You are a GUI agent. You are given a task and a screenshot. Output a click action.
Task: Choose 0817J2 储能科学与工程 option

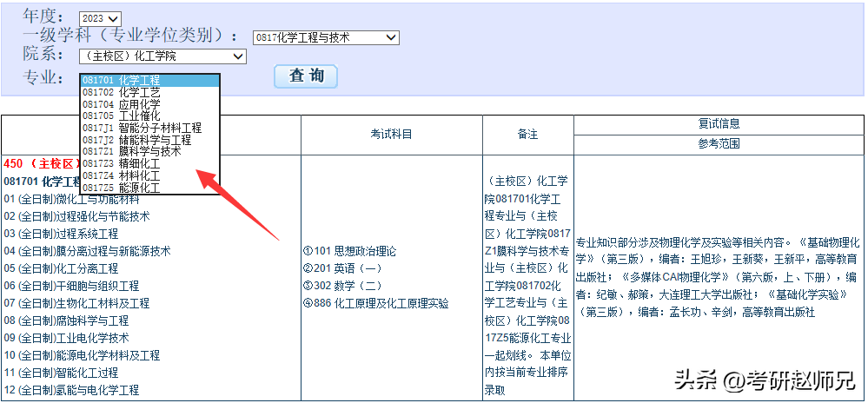(149, 140)
